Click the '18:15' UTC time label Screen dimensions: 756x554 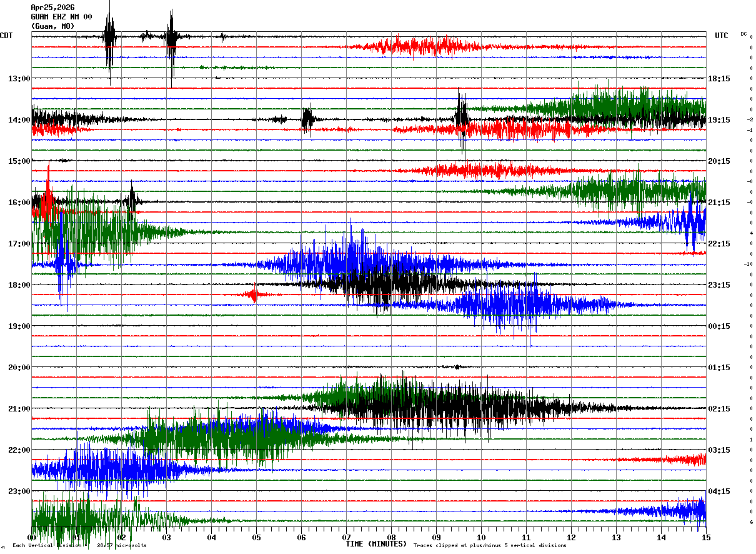(719, 79)
